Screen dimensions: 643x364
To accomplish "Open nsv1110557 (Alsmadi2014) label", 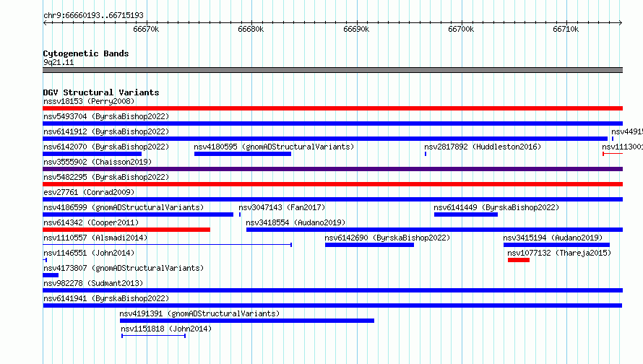I will coord(95,238).
